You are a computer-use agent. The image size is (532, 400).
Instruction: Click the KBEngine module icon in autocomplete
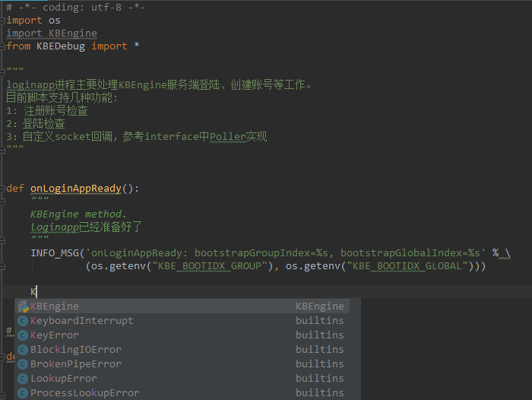23,306
